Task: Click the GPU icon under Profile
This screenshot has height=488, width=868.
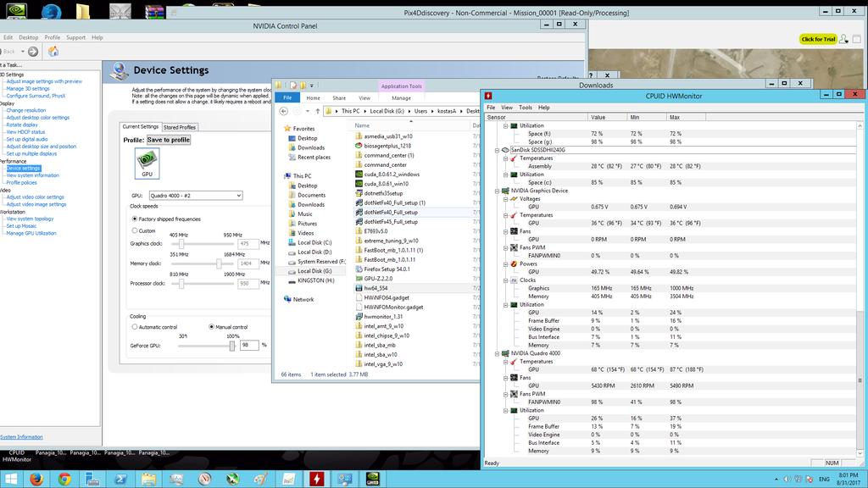Action: pyautogui.click(x=147, y=164)
